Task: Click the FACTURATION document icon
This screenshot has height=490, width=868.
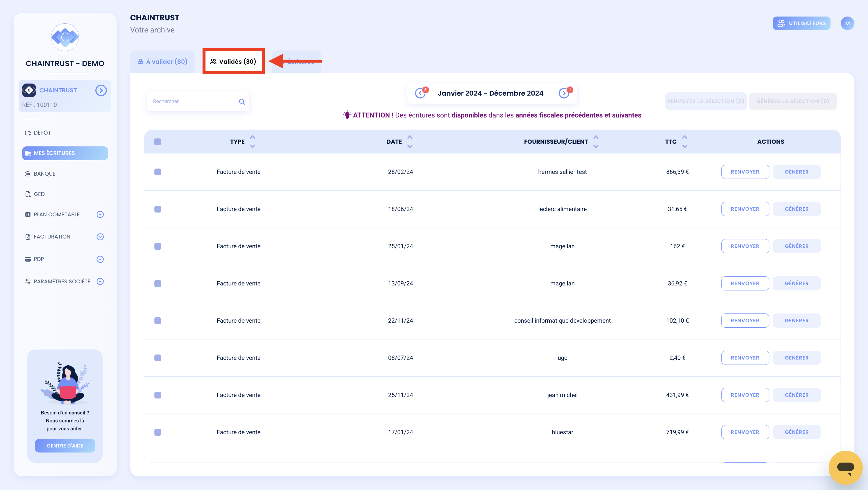Action: coord(28,236)
